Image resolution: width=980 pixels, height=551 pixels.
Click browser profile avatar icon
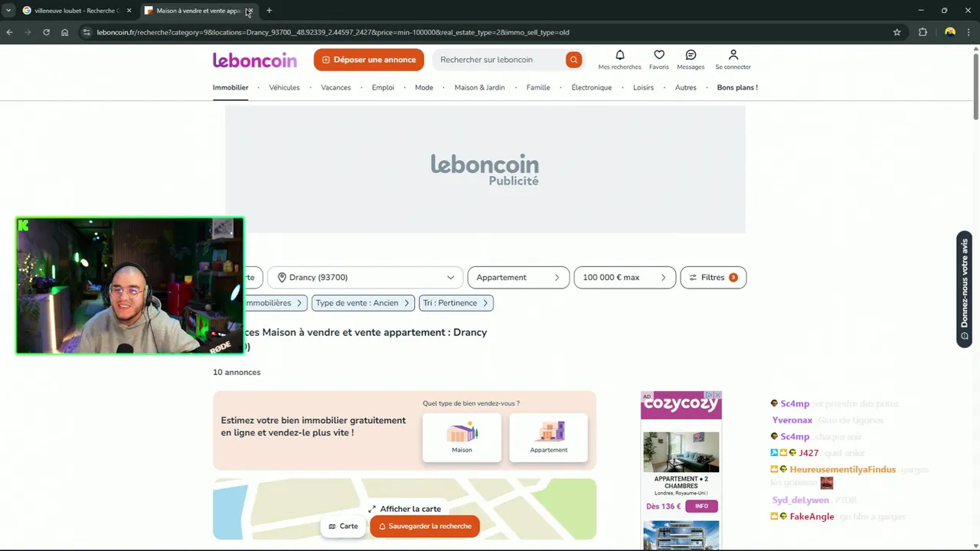[x=950, y=32]
